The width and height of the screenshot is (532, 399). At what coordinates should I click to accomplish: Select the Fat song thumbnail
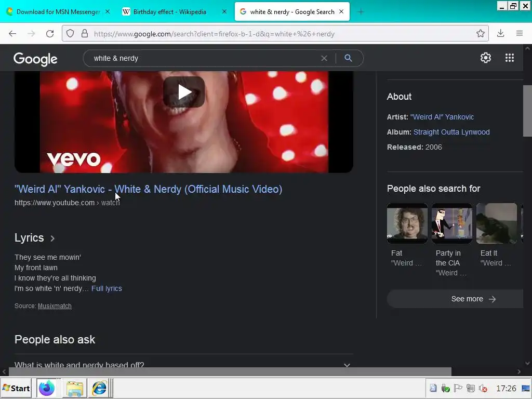pos(407,223)
